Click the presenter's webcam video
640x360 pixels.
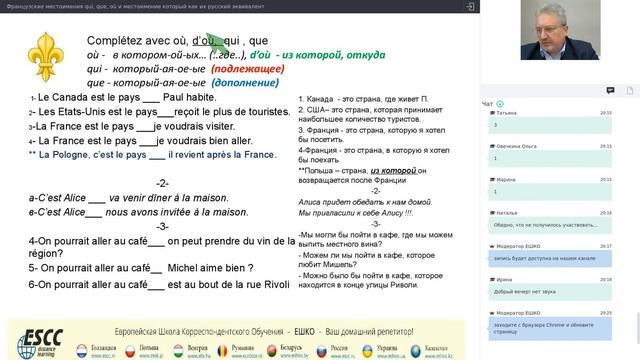coord(560,30)
